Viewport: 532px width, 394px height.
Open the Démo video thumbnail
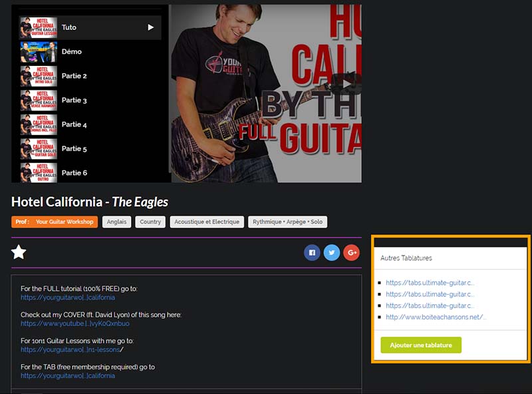tap(39, 52)
